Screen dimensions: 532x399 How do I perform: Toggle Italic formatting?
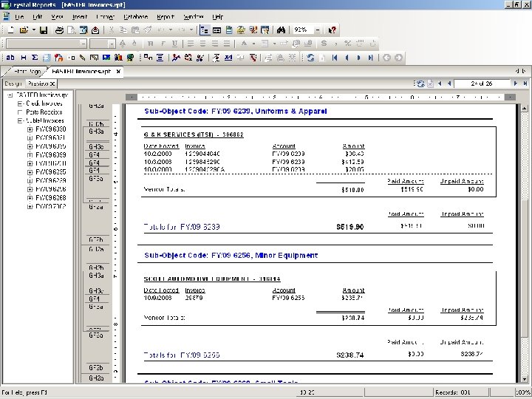[163, 44]
